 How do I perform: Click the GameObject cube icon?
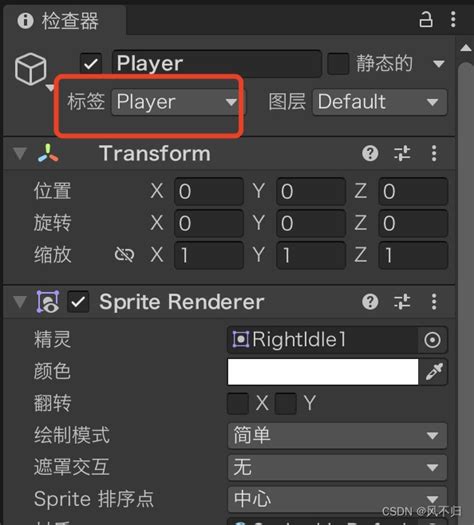(x=30, y=69)
